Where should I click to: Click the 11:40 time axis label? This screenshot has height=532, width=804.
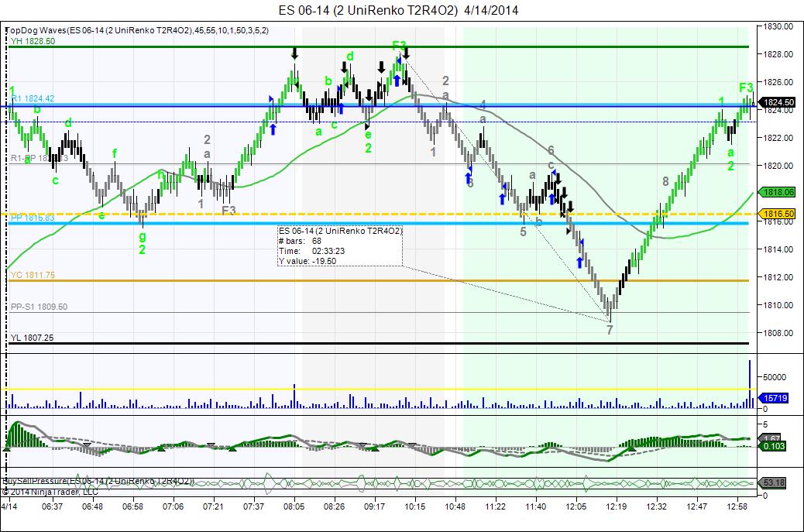pos(535,506)
